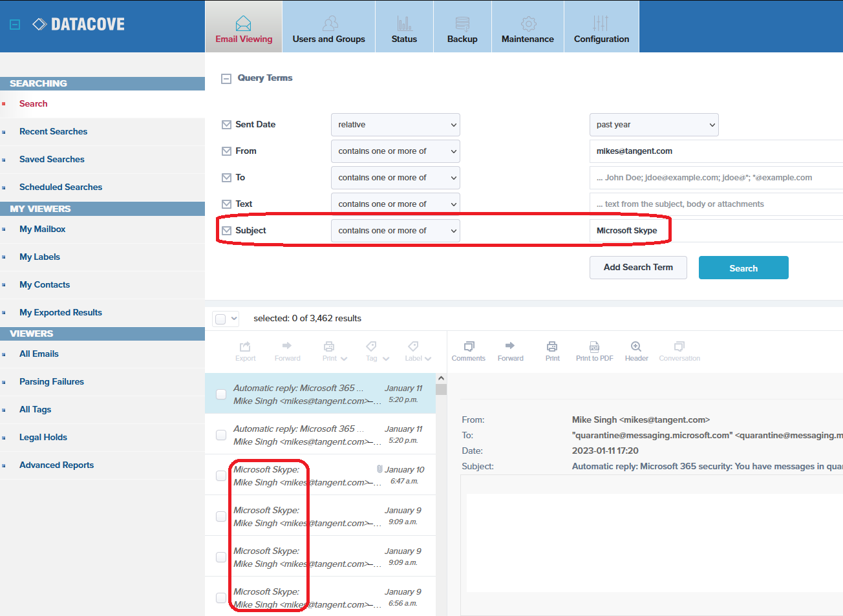Open the second Automatic reply email
The image size is (843, 616).
pos(320,435)
